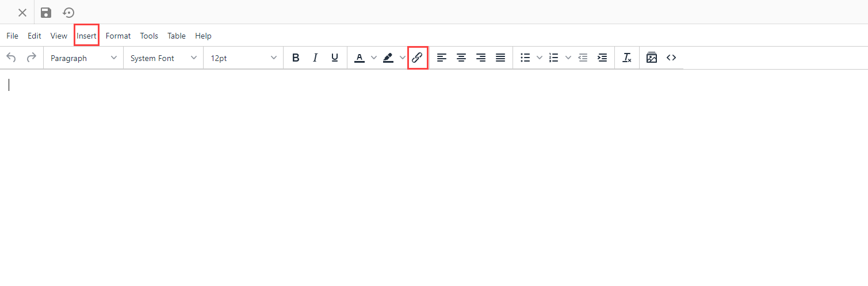Insert a numbered list
Image resolution: width=868 pixels, height=286 pixels.
(554, 58)
